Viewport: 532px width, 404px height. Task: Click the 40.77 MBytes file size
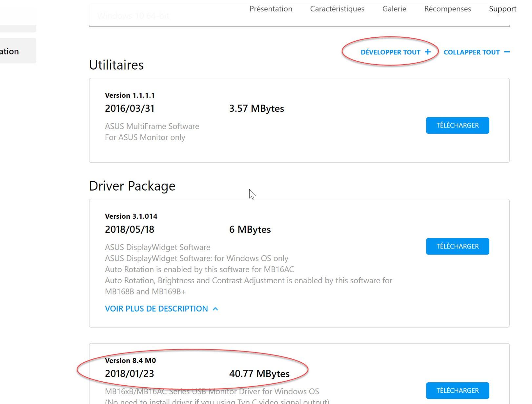click(259, 374)
